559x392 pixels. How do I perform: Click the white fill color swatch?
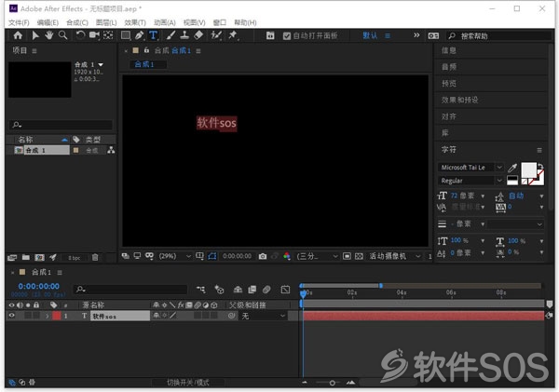click(x=528, y=170)
